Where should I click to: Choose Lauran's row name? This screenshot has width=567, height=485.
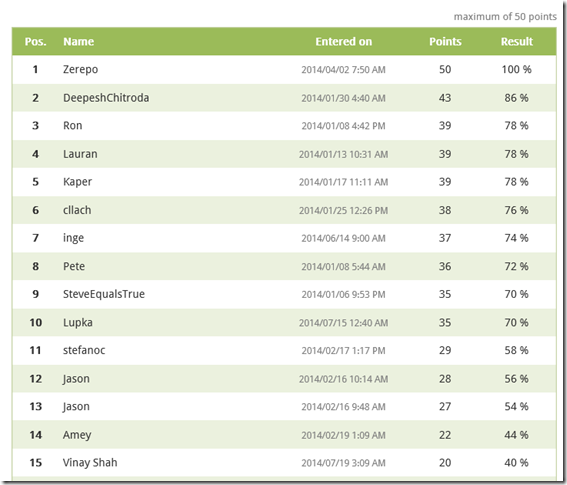[x=80, y=154]
